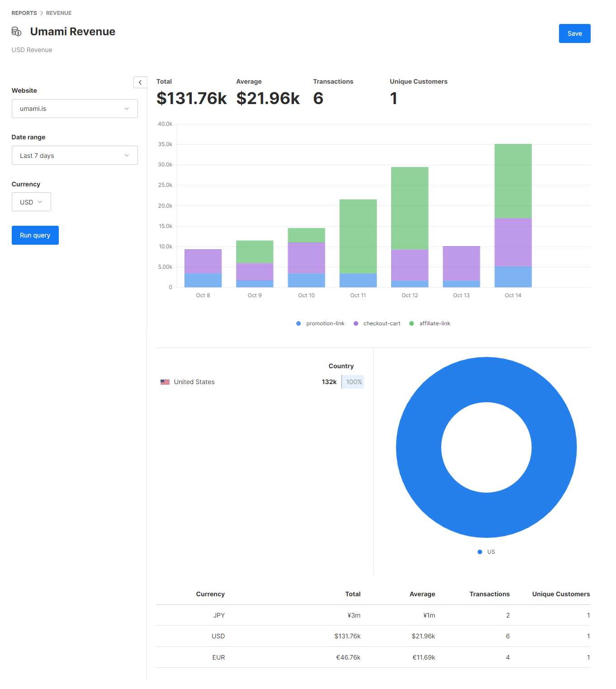The width and height of the screenshot is (616, 689).
Task: Click the Revenue breadcrumb item
Action: 59,13
